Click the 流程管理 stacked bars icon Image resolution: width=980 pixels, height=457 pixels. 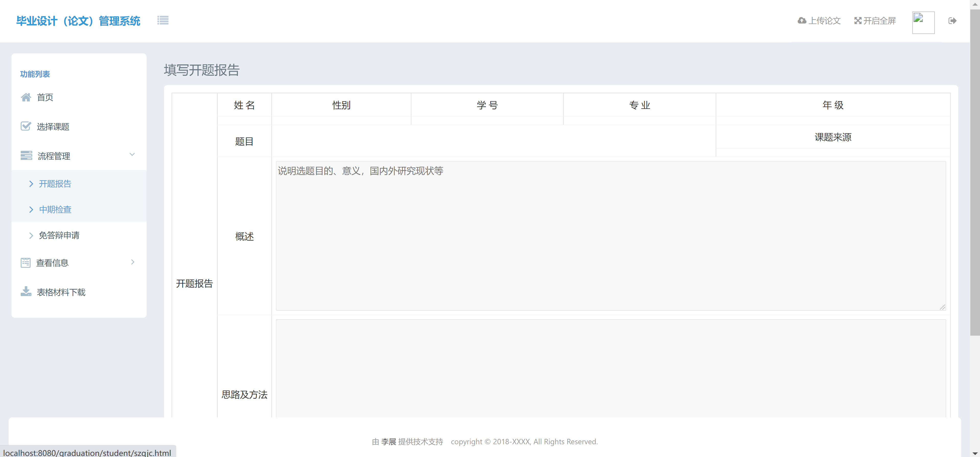tap(26, 156)
